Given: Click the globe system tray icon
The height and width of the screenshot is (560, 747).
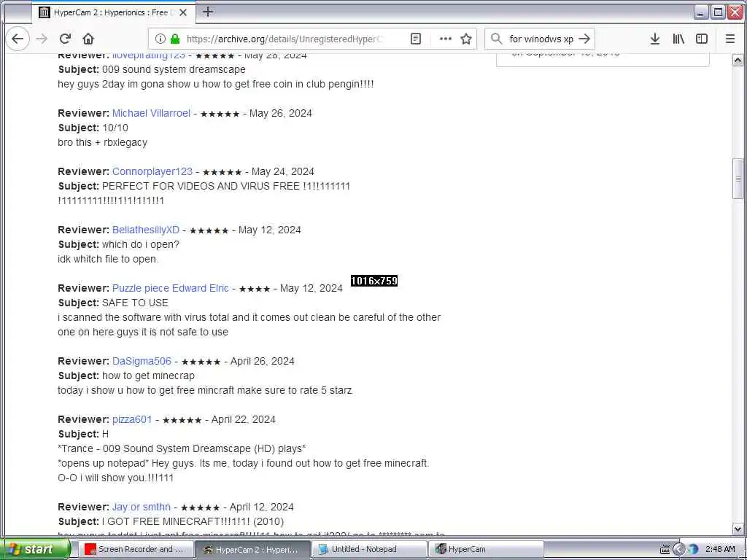Looking at the screenshot, I should 693,550.
